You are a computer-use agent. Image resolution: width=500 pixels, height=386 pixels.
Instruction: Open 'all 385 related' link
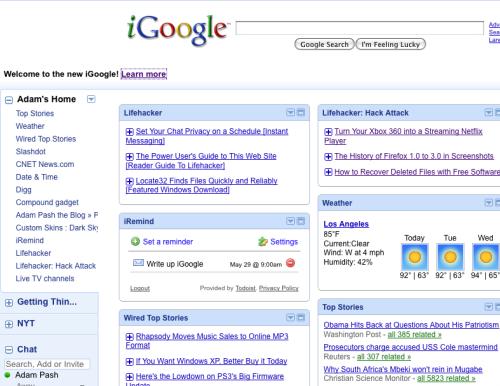click(x=414, y=334)
